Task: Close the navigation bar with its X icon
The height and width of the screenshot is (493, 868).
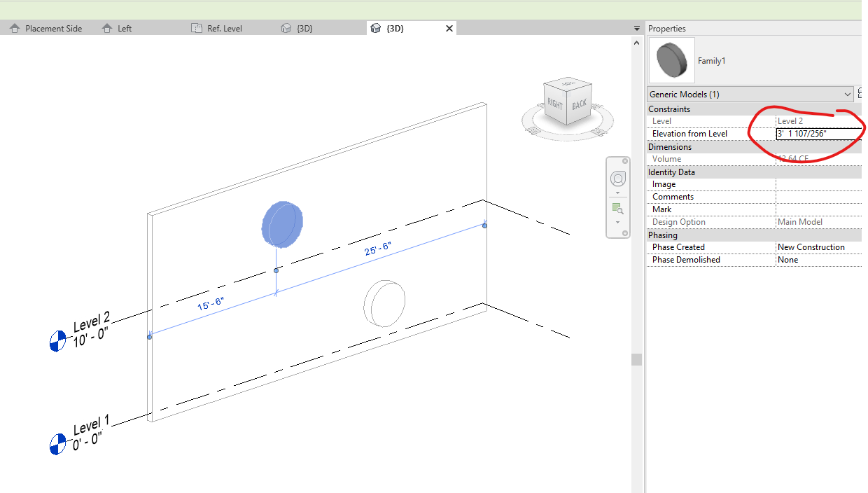Action: [624, 160]
